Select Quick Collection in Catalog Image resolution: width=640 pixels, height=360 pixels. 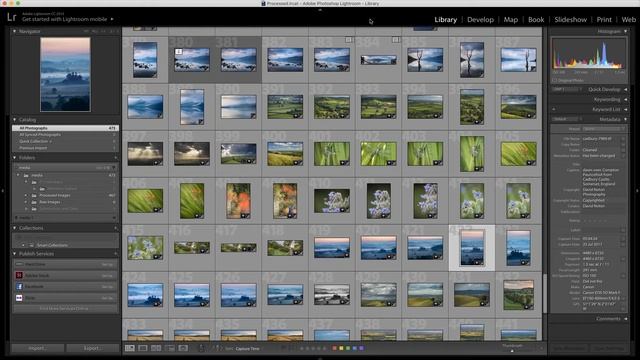pos(65,141)
